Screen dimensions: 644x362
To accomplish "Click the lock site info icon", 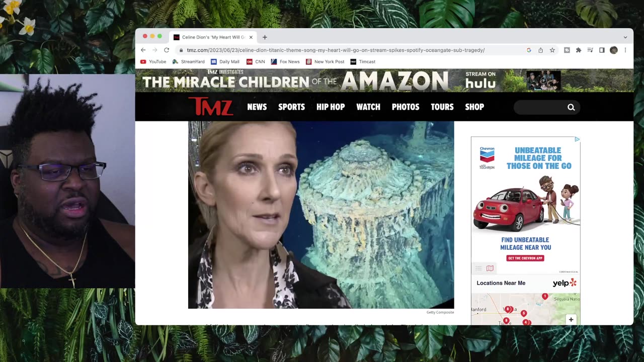I will 181,50.
